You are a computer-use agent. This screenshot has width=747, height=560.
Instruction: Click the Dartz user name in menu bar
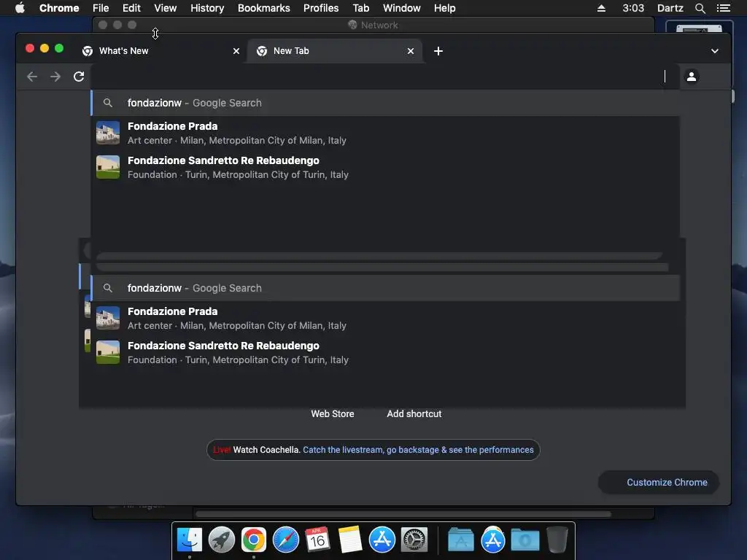[x=670, y=8]
